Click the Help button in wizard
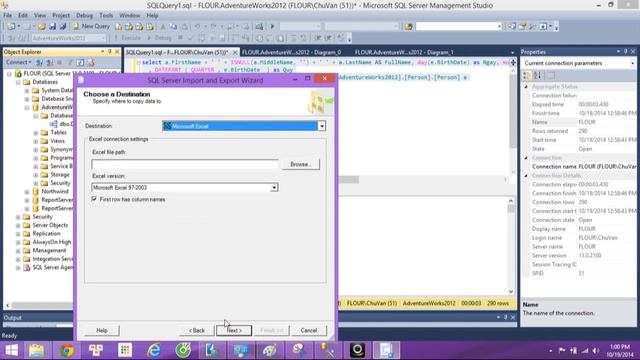The width and height of the screenshot is (640, 360). pos(102,330)
